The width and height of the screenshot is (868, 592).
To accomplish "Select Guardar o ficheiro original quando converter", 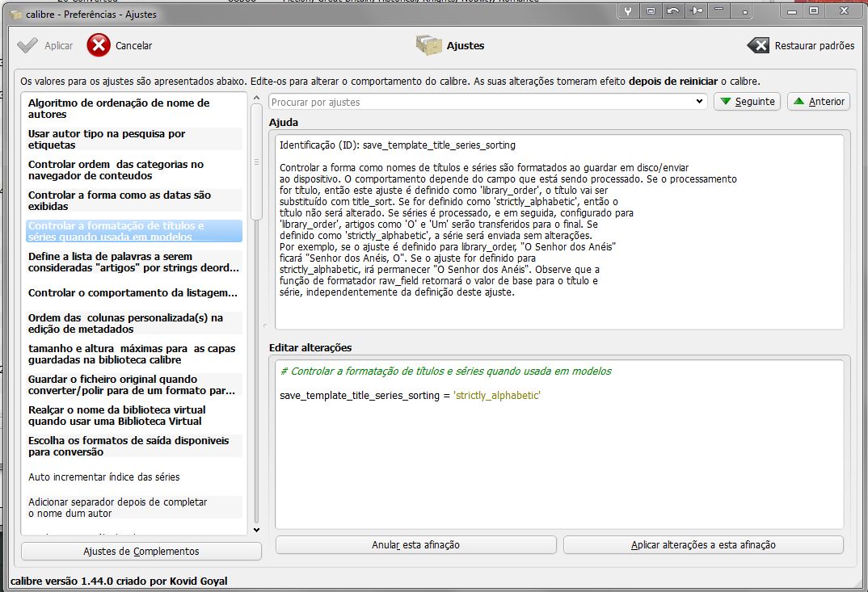I will 134,384.
